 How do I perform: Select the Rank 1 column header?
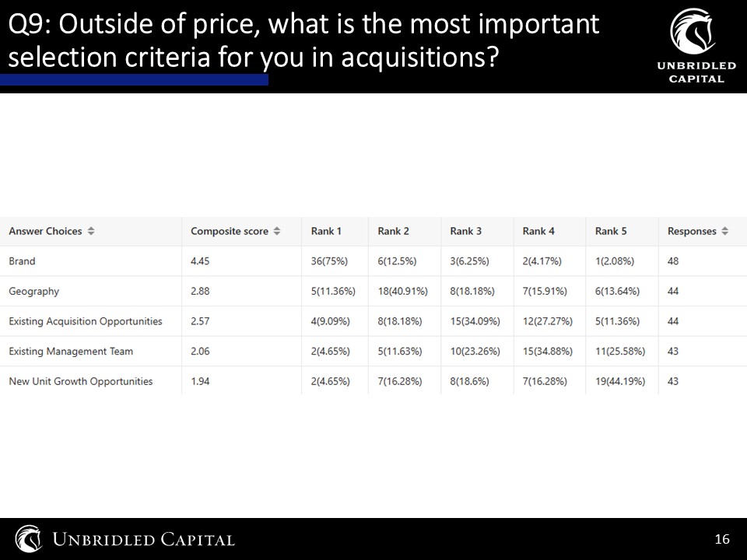click(326, 231)
